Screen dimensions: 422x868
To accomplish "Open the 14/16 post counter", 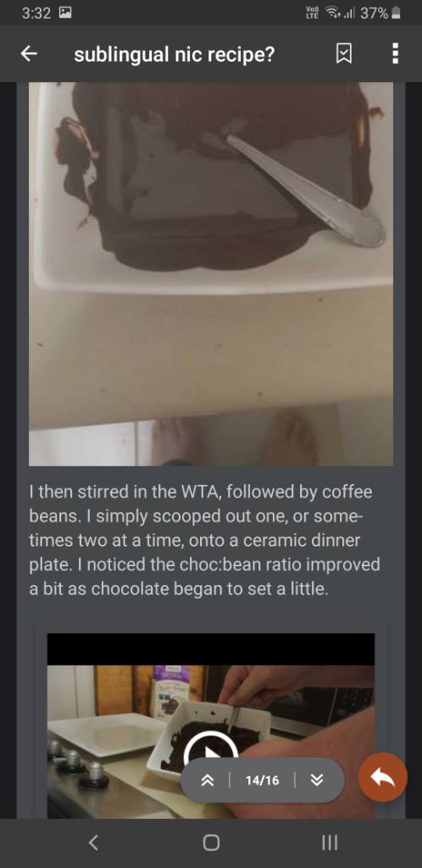I will [x=262, y=780].
